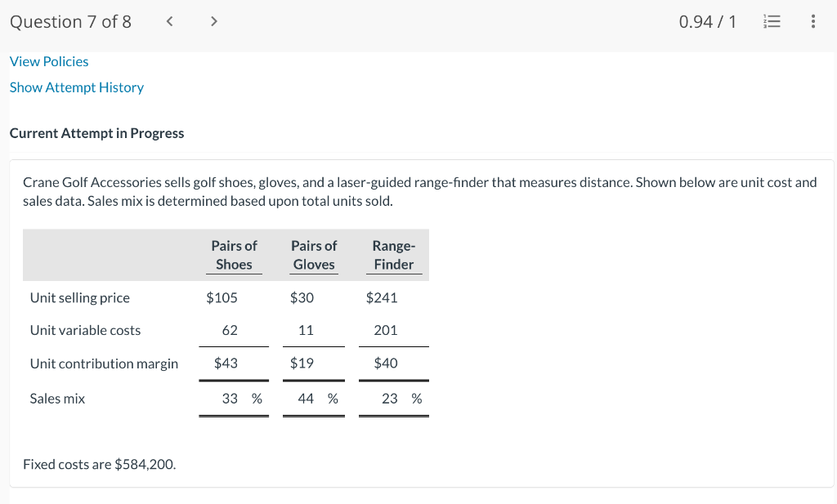Click the 23 % range-finder sales mix
This screenshot has width=837, height=504.
click(x=402, y=399)
